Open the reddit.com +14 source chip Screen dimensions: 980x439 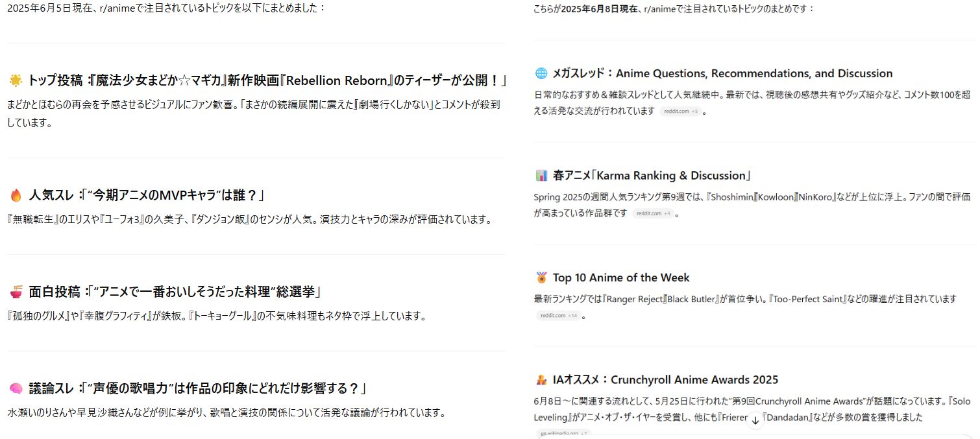tap(558, 316)
